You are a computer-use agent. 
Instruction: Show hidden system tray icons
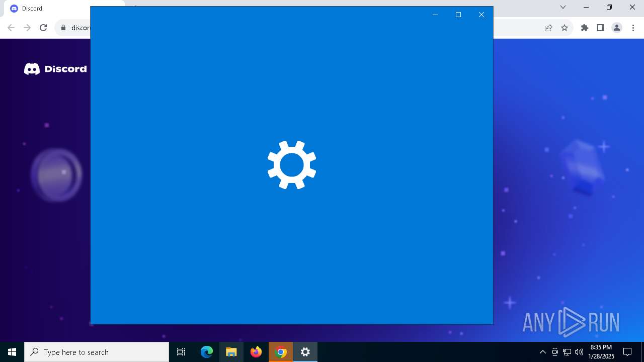click(x=543, y=352)
